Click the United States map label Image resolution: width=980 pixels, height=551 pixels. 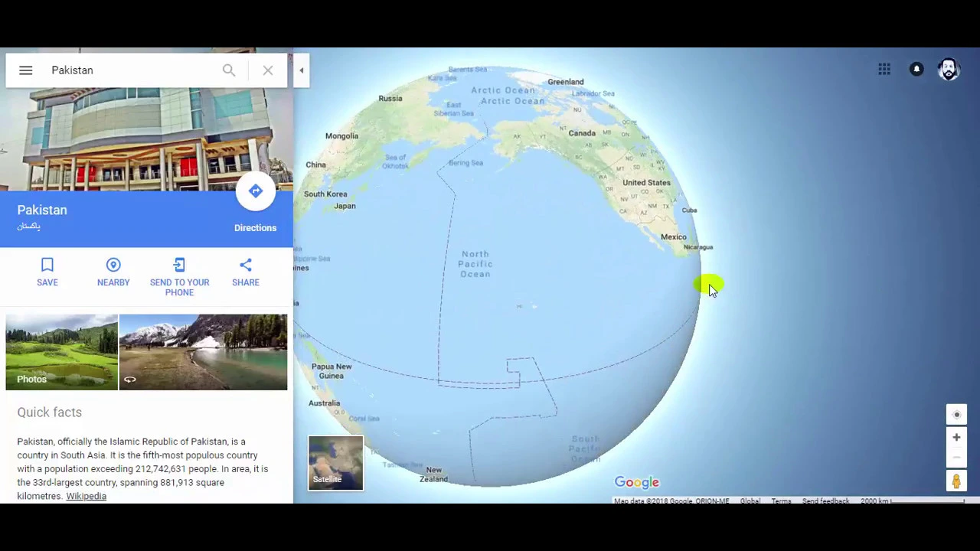pyautogui.click(x=646, y=183)
